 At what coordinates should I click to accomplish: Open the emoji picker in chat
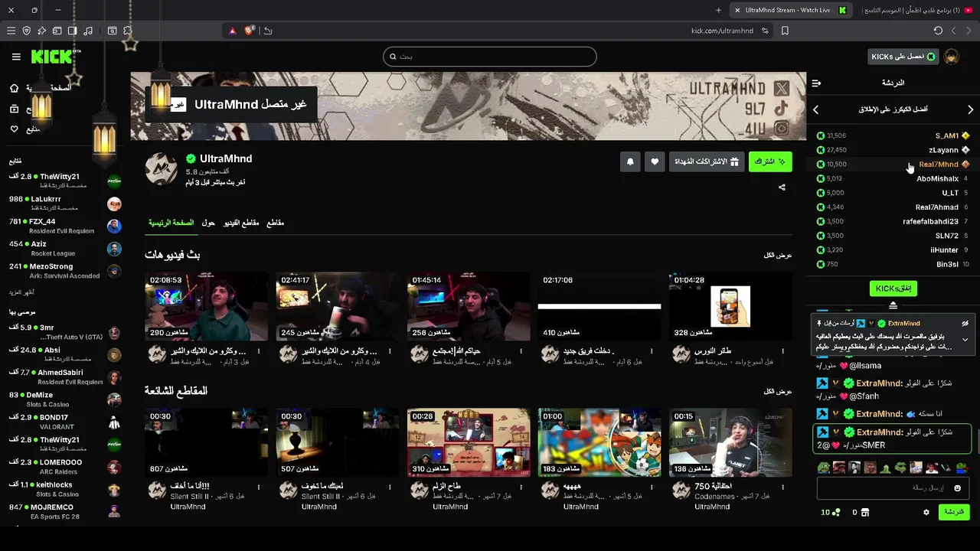[956, 487]
